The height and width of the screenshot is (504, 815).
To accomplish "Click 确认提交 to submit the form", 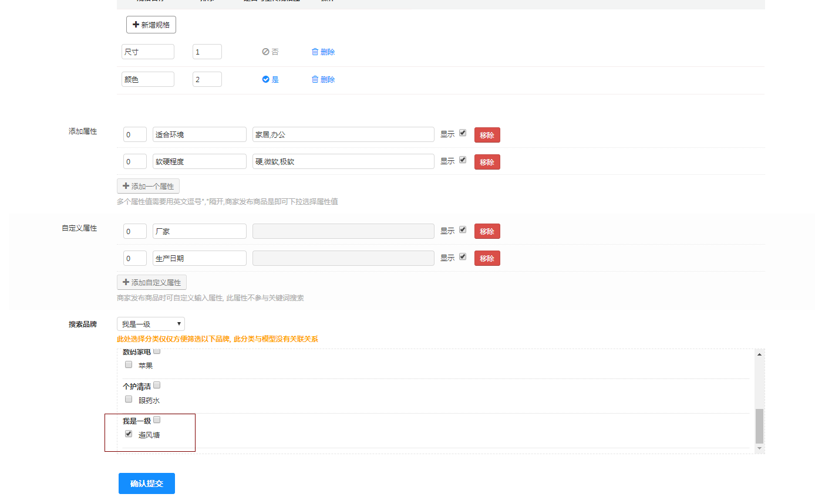I will pyautogui.click(x=147, y=483).
